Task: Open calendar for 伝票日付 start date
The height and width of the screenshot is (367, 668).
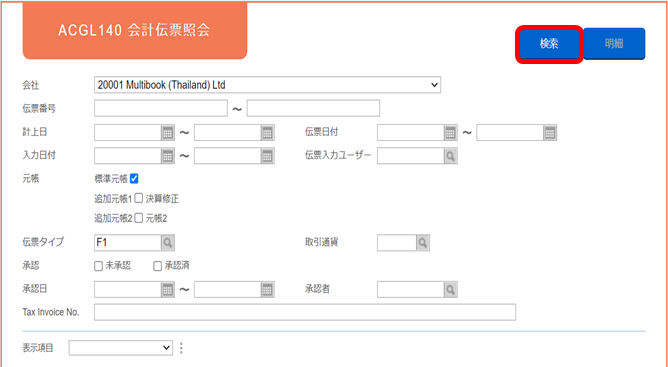Action: 451,133
